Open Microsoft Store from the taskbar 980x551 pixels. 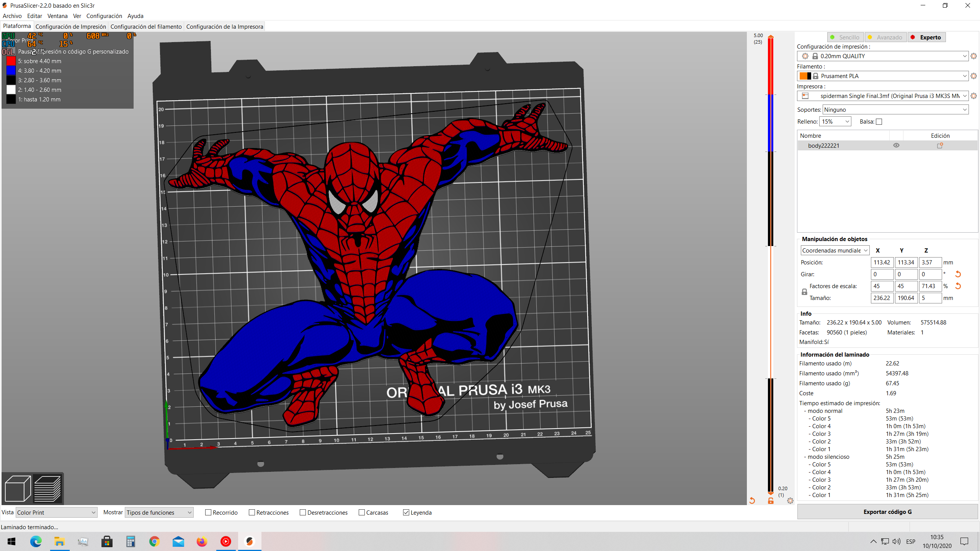107,541
